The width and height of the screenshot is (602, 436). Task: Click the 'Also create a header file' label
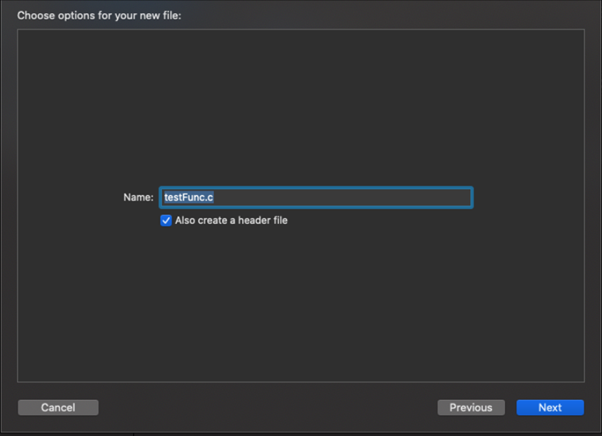[x=231, y=220]
